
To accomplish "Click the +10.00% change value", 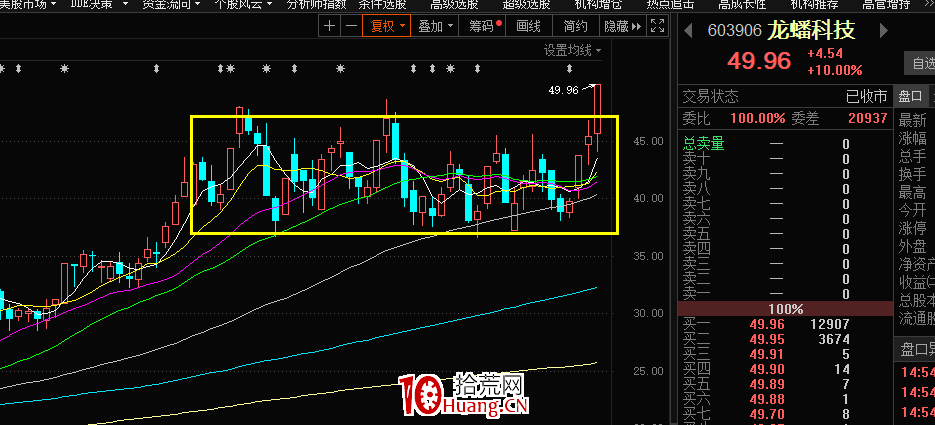I will coord(834,70).
